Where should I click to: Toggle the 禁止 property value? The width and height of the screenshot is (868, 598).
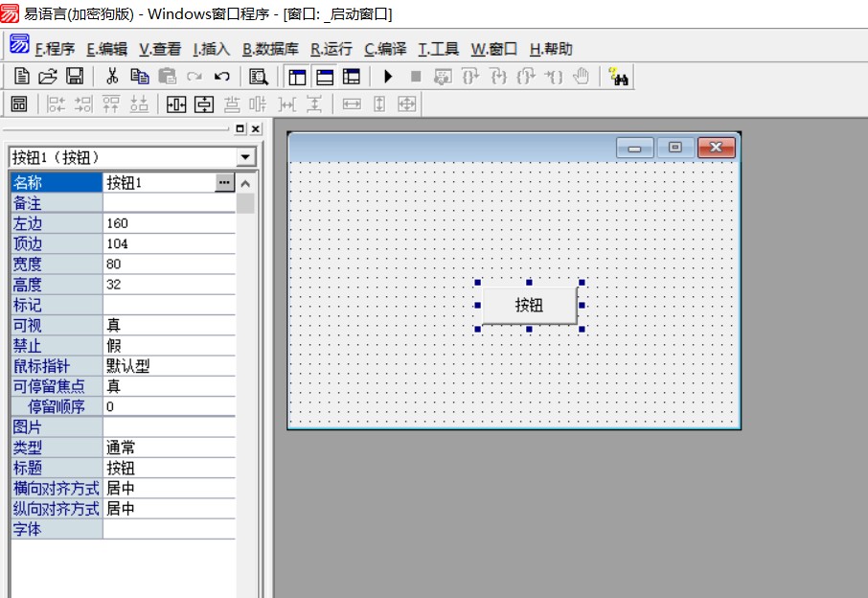168,345
